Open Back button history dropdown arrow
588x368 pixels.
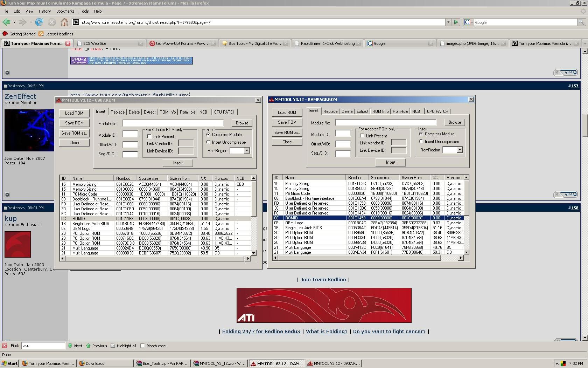click(14, 22)
